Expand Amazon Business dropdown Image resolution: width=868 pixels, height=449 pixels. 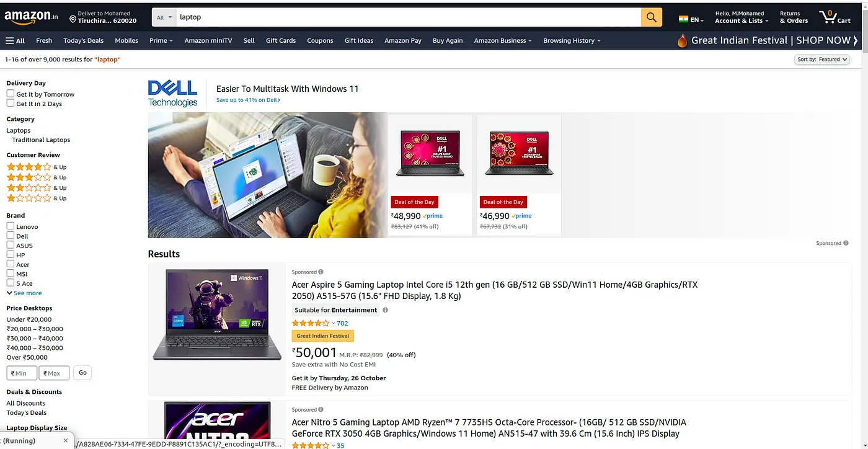pos(503,40)
